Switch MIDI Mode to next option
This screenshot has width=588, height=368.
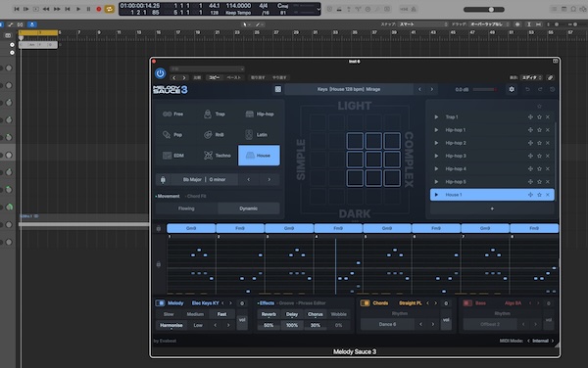coord(553,341)
